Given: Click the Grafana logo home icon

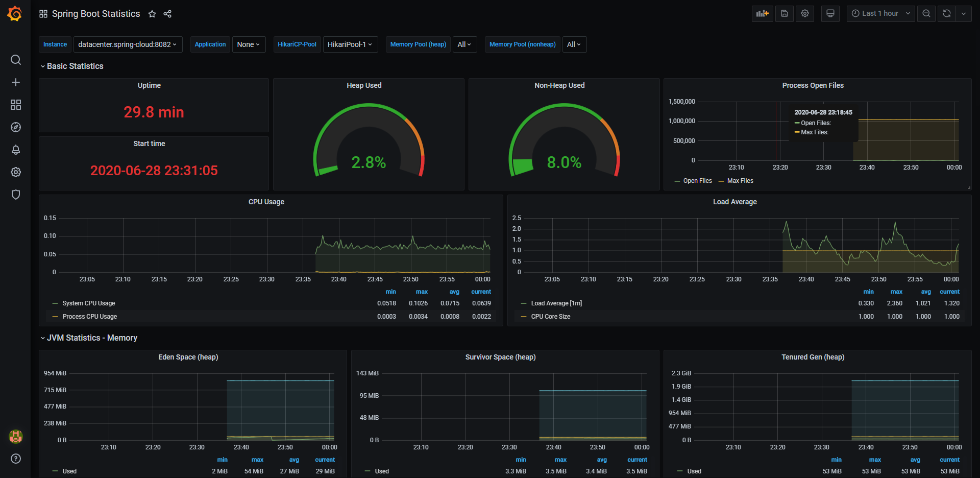Looking at the screenshot, I should [x=15, y=14].
